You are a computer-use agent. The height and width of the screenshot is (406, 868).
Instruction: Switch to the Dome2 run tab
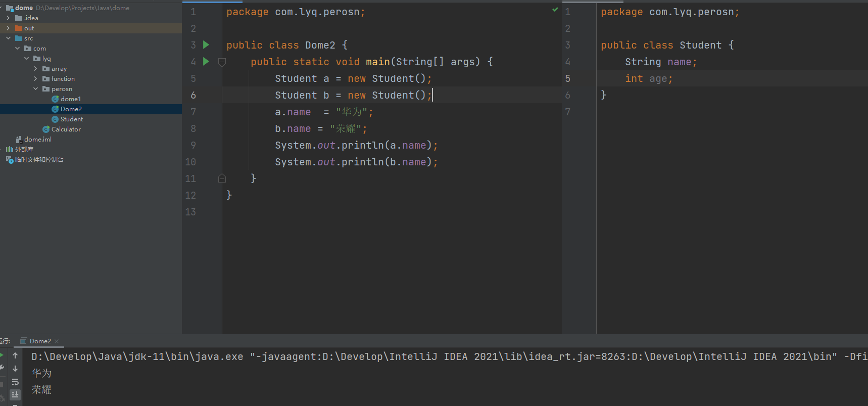pos(40,341)
